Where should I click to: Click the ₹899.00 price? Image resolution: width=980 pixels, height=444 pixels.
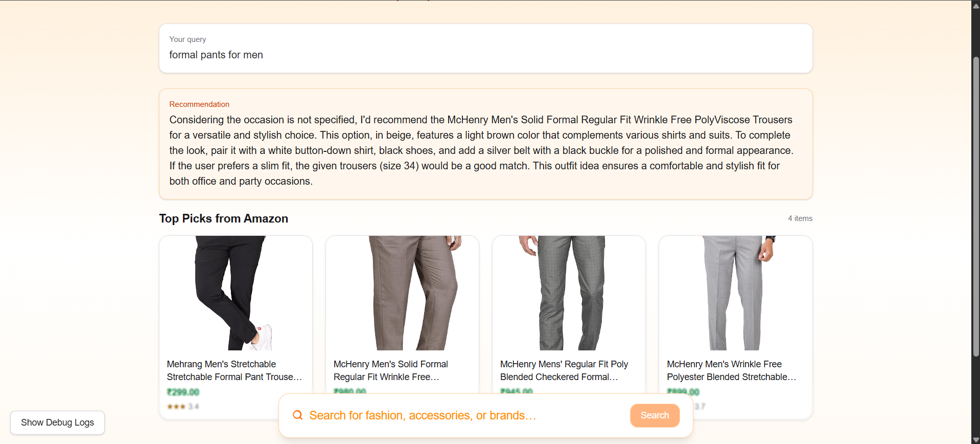pyautogui.click(x=683, y=392)
